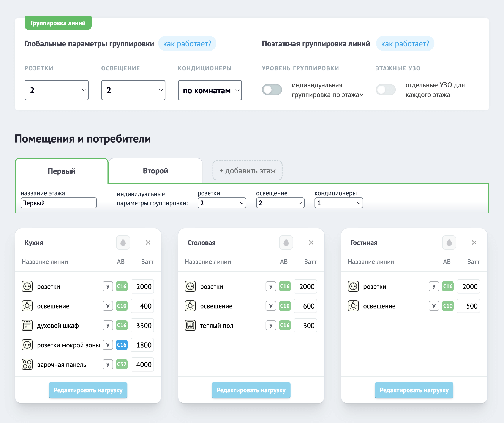
Task: Click the floor name input field
Action: pyautogui.click(x=59, y=203)
